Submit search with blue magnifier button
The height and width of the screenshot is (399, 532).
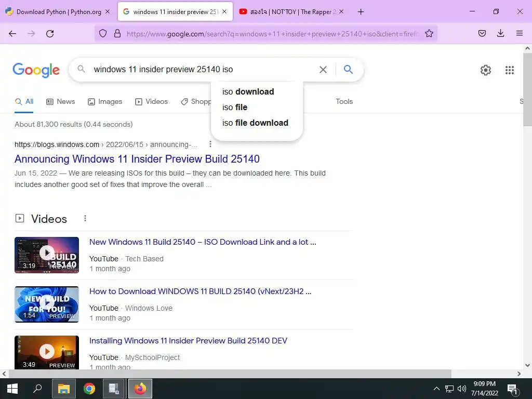pyautogui.click(x=348, y=70)
